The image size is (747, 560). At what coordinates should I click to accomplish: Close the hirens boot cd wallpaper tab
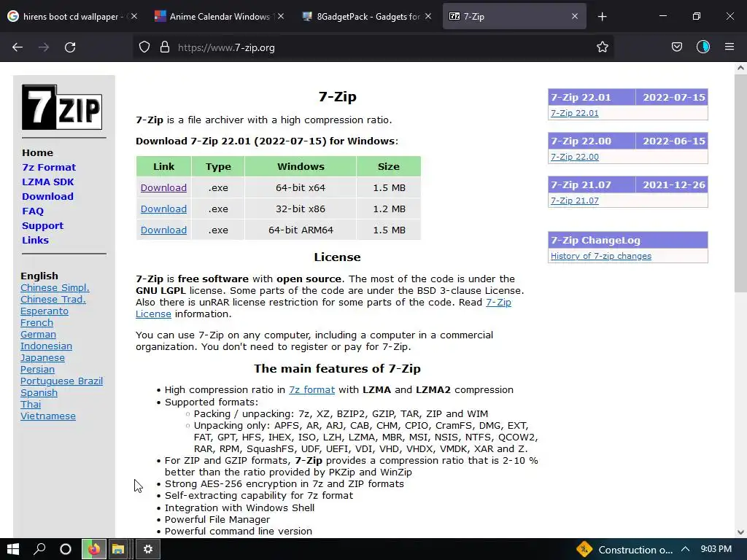click(x=134, y=16)
